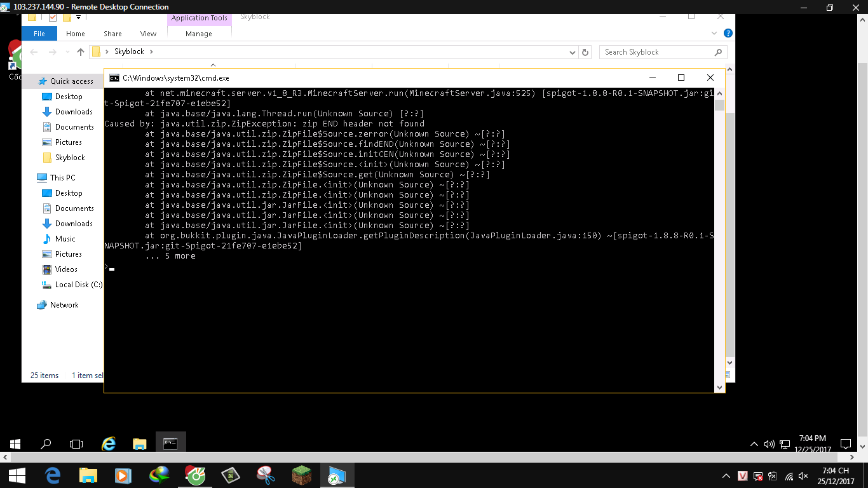Click the Skyblock breadcrumb in the address bar
Image resolution: width=868 pixels, height=488 pixels.
point(129,52)
